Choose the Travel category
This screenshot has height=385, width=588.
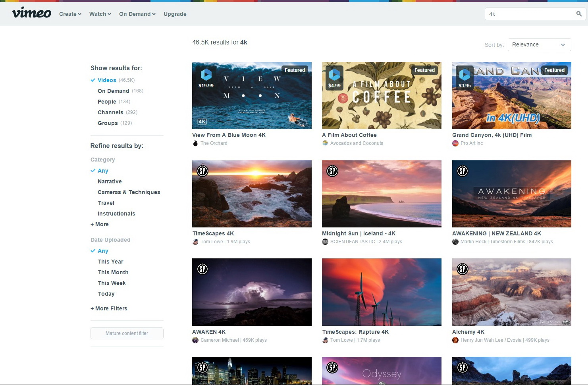(x=106, y=203)
